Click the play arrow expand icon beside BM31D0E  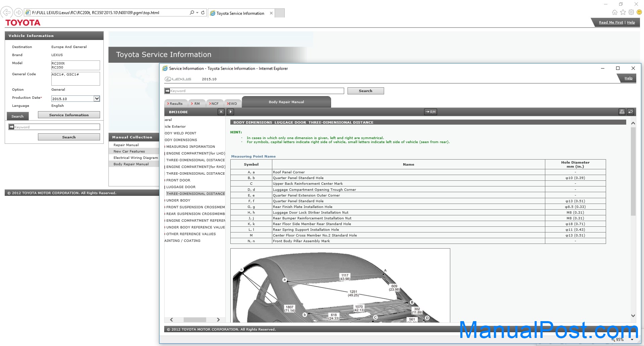click(230, 112)
